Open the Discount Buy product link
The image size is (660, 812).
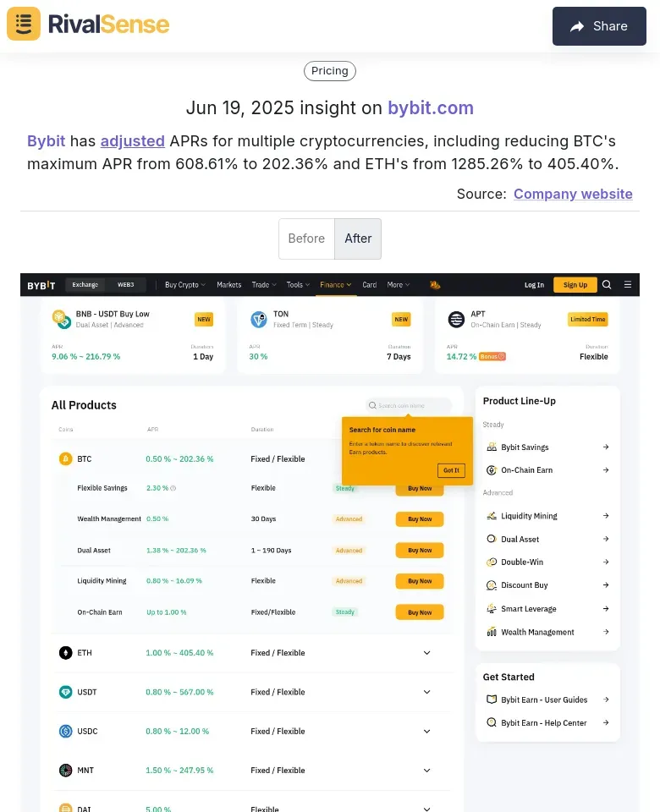pos(547,585)
